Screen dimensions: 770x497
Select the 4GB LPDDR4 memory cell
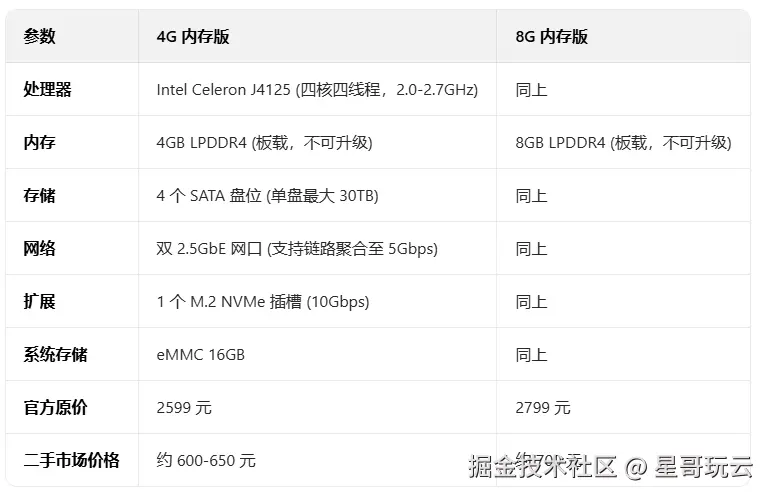pos(264,143)
